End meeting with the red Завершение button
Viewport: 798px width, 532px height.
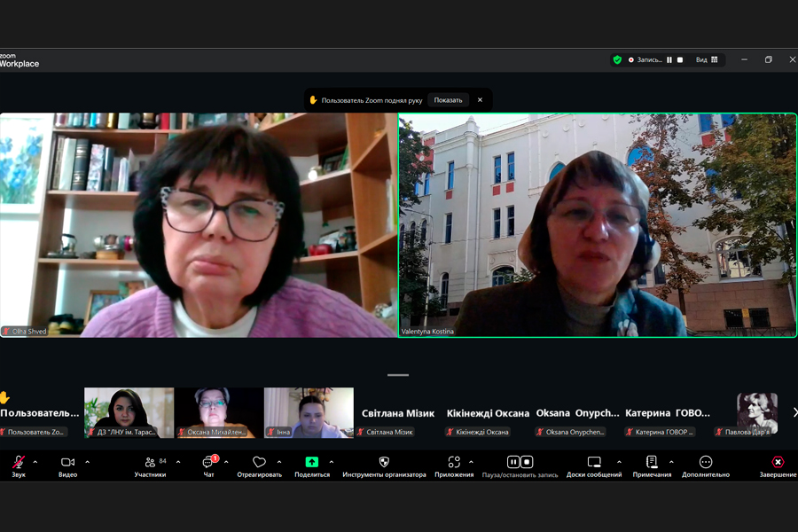click(778, 465)
